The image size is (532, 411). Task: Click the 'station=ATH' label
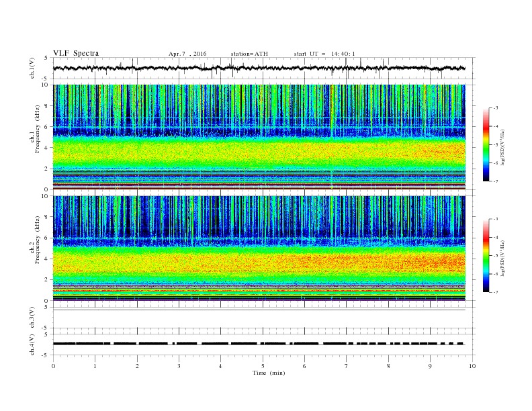pos(249,54)
